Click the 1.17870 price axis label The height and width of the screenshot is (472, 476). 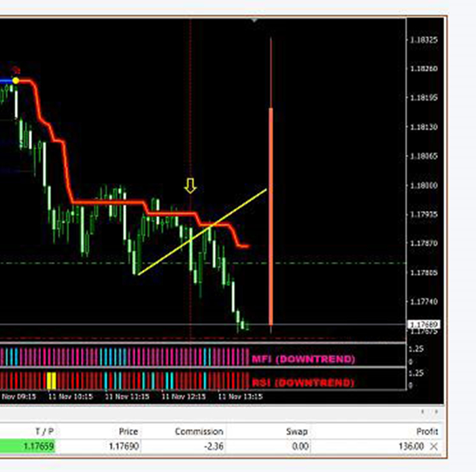424,243
